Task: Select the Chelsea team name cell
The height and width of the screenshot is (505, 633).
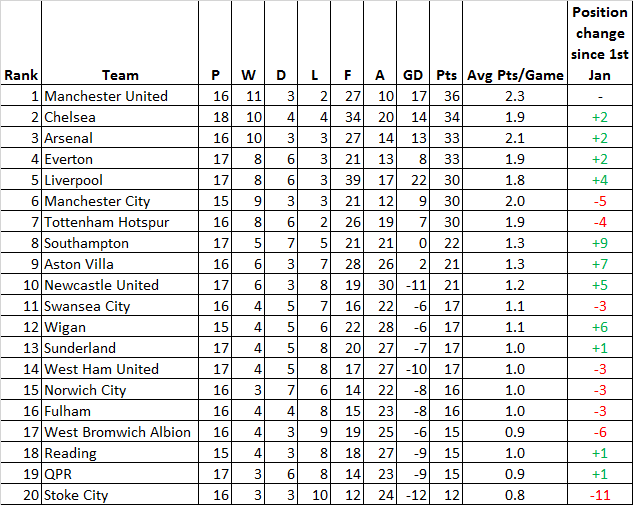Action: (x=120, y=117)
